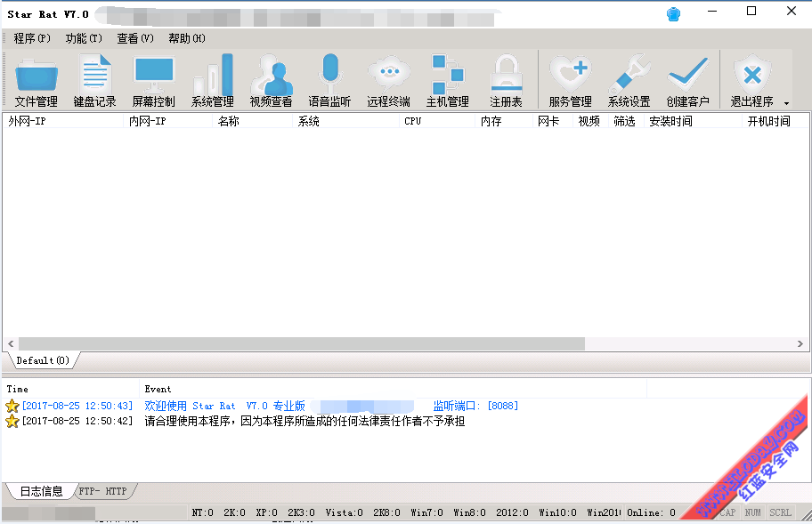Click the Win7:0 status bar counter
This screenshot has height=524, width=812.
coord(426,512)
